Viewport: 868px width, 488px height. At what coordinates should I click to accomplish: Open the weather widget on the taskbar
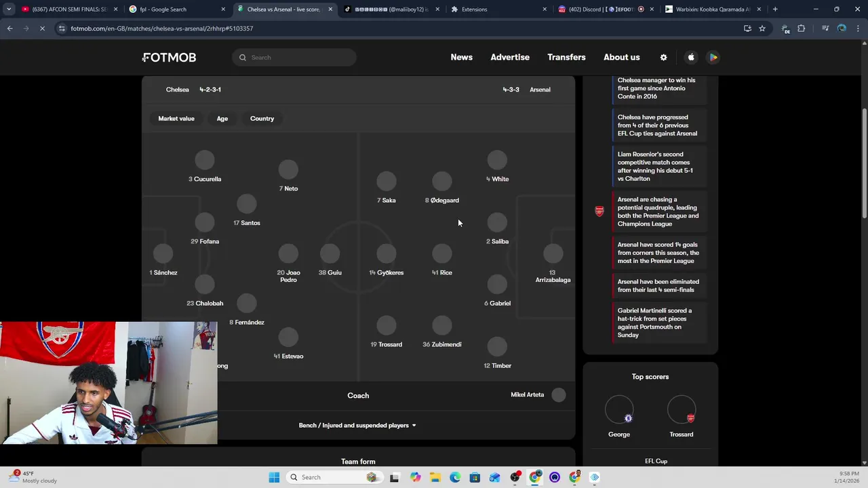click(x=33, y=477)
